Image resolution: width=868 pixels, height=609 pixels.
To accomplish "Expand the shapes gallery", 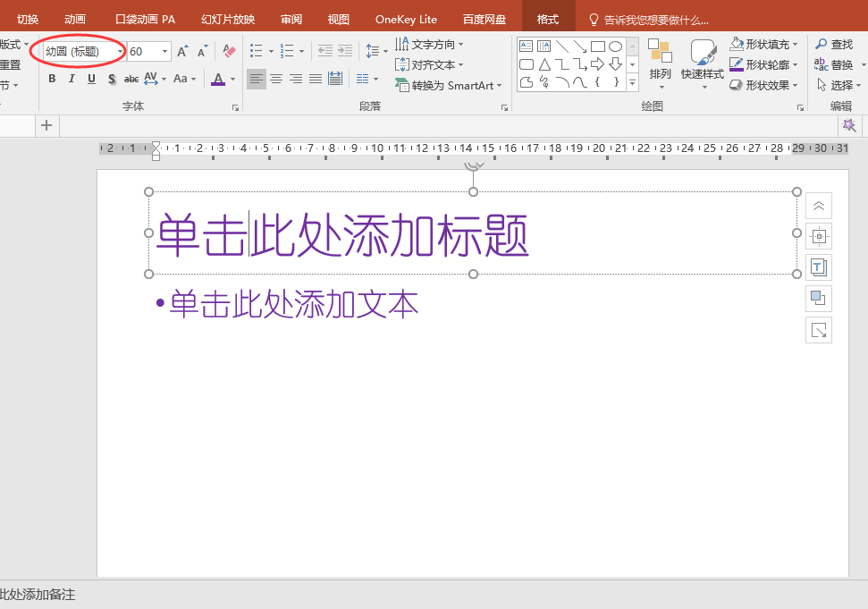I will (x=633, y=82).
